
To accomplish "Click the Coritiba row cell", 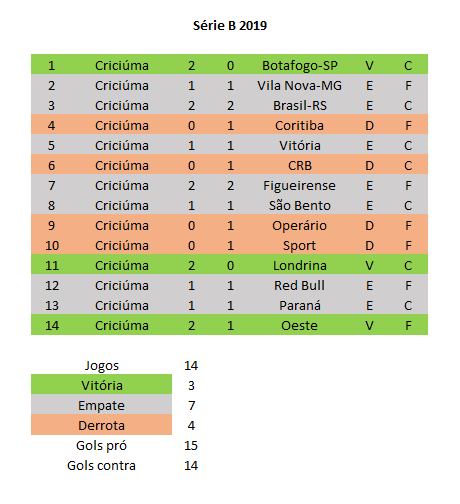I will pyautogui.click(x=299, y=126).
